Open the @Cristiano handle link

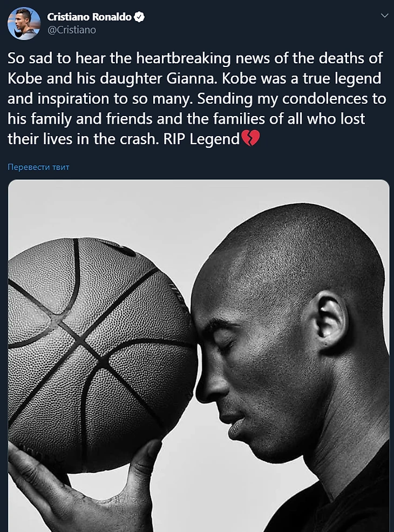(72, 30)
